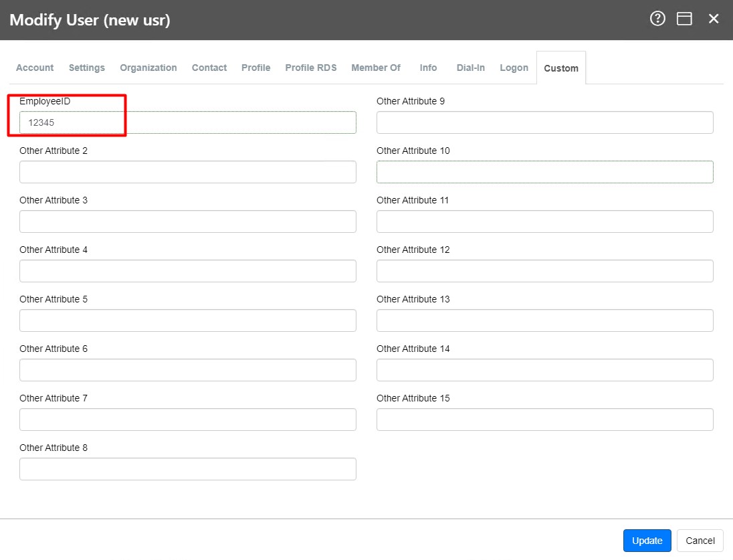Screen dimensions: 733x560
Task: Open the help question mark icon
Action: 657,19
